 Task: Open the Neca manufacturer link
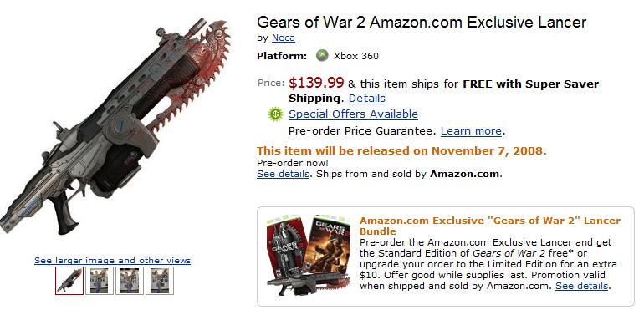[283, 38]
